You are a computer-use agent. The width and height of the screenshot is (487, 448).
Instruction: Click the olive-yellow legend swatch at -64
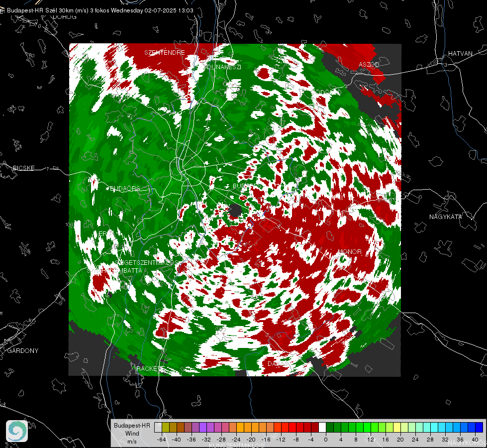coord(166,428)
